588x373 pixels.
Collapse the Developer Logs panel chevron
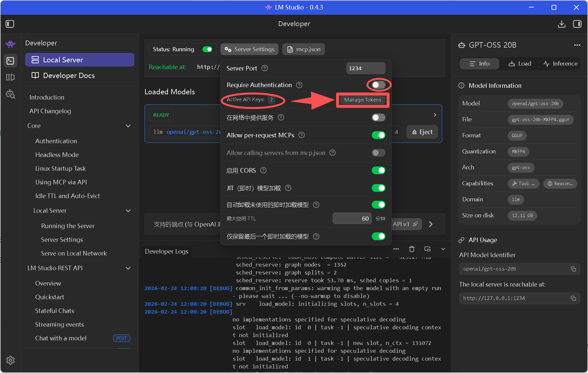coord(443,249)
